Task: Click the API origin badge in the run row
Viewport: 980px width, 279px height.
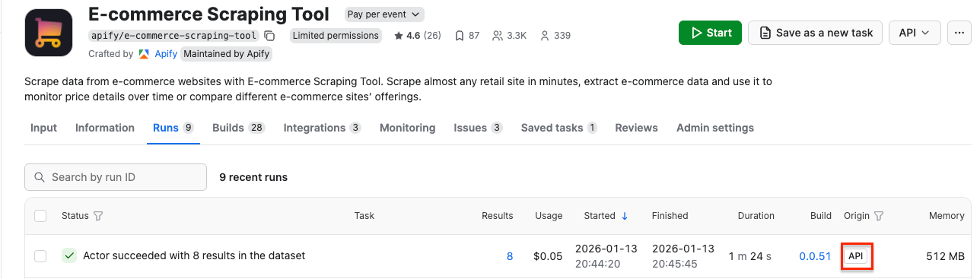Action: pos(856,256)
